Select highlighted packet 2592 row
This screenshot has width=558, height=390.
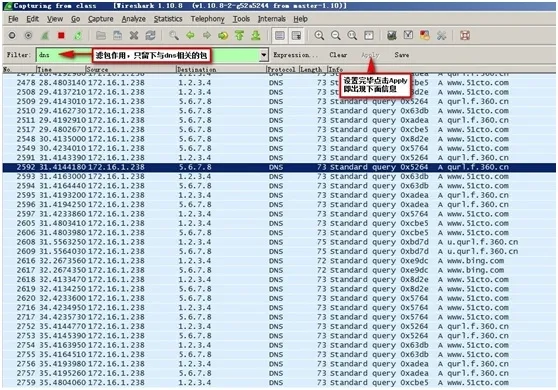pyautogui.click(x=279, y=167)
